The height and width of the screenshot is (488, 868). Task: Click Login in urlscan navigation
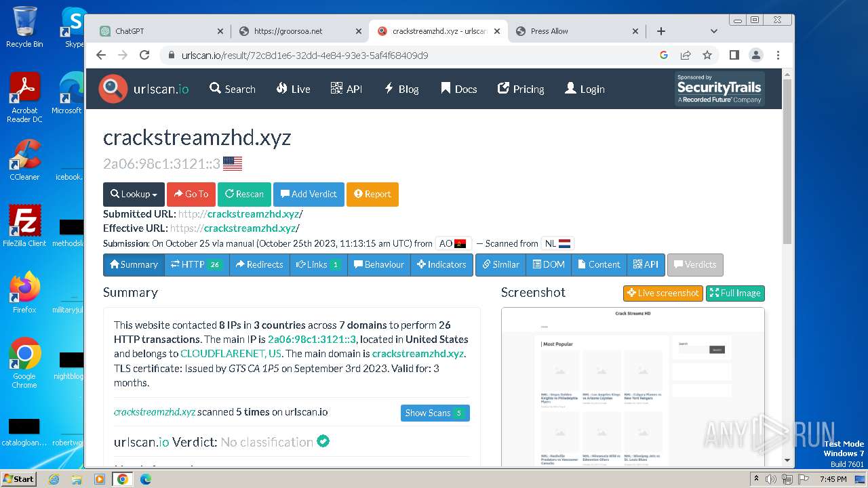click(585, 89)
